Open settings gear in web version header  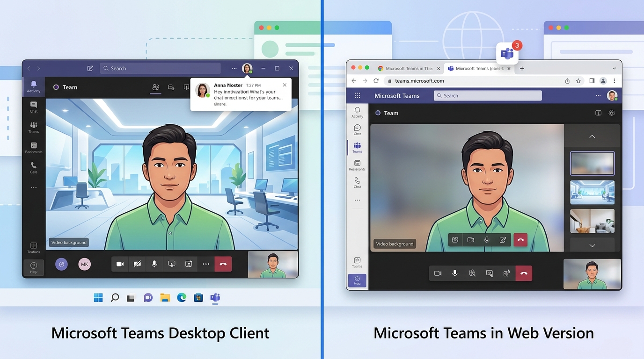pos(611,113)
